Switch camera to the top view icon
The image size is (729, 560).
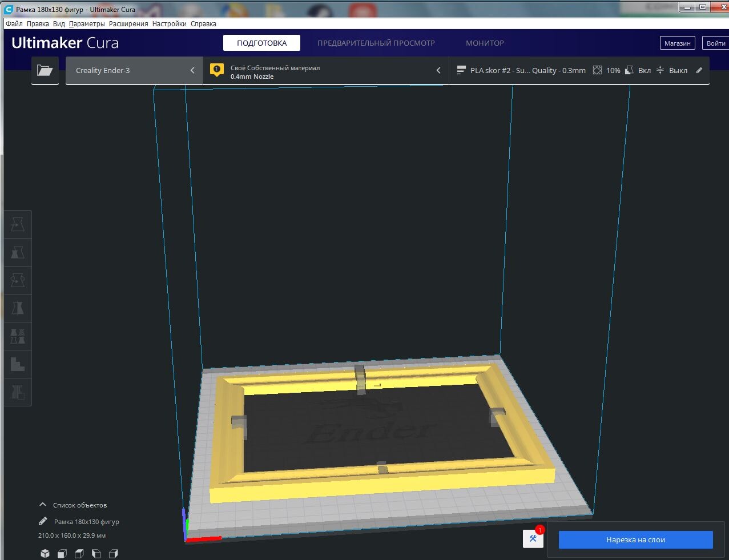point(79,553)
